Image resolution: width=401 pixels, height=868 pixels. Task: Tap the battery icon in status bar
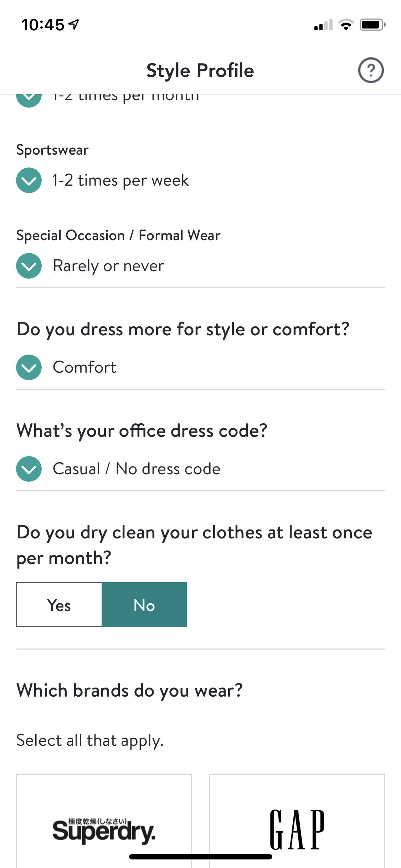point(372,25)
